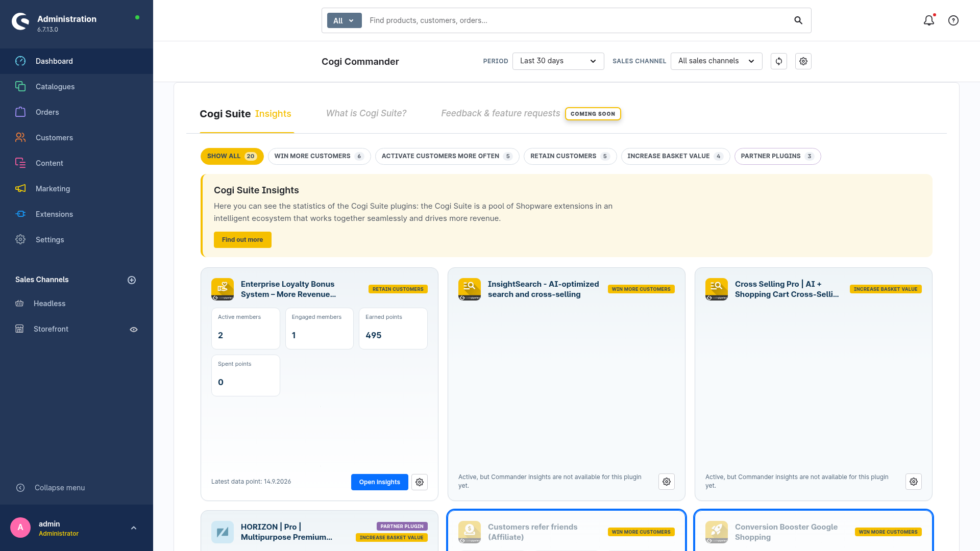Click the Shopware logo icon
The width and height of the screenshot is (980, 551).
[20, 21]
